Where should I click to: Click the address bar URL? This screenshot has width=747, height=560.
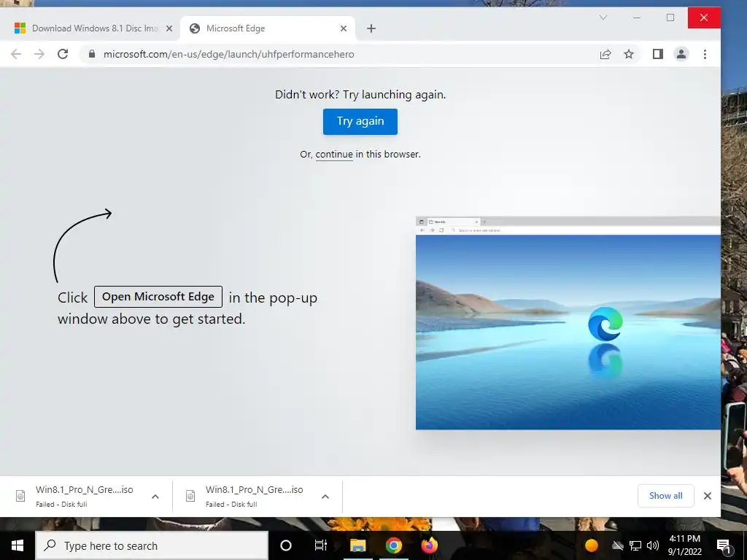coord(228,54)
